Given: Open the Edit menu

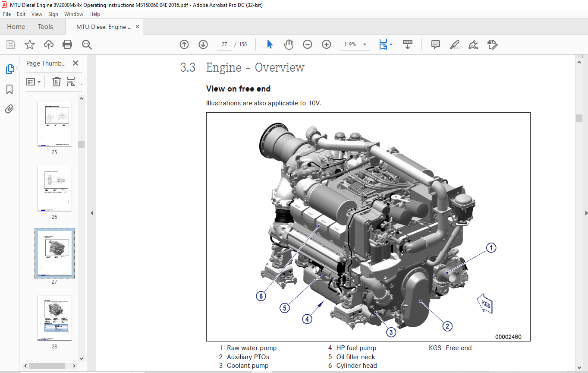Looking at the screenshot, I should 21,14.
